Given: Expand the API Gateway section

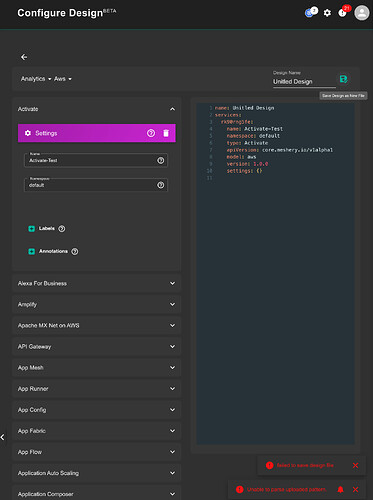Looking at the screenshot, I should coord(97,347).
